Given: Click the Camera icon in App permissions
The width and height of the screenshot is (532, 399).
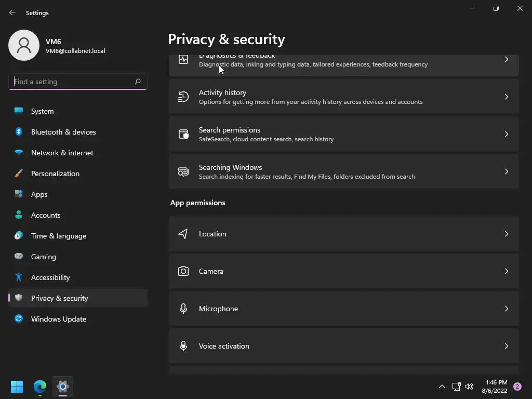Looking at the screenshot, I should tap(183, 271).
